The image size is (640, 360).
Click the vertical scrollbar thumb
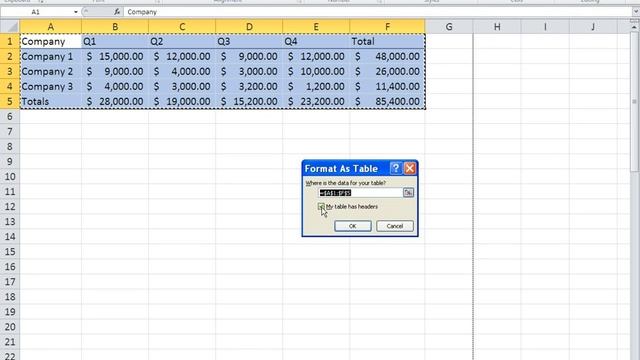pos(634,102)
